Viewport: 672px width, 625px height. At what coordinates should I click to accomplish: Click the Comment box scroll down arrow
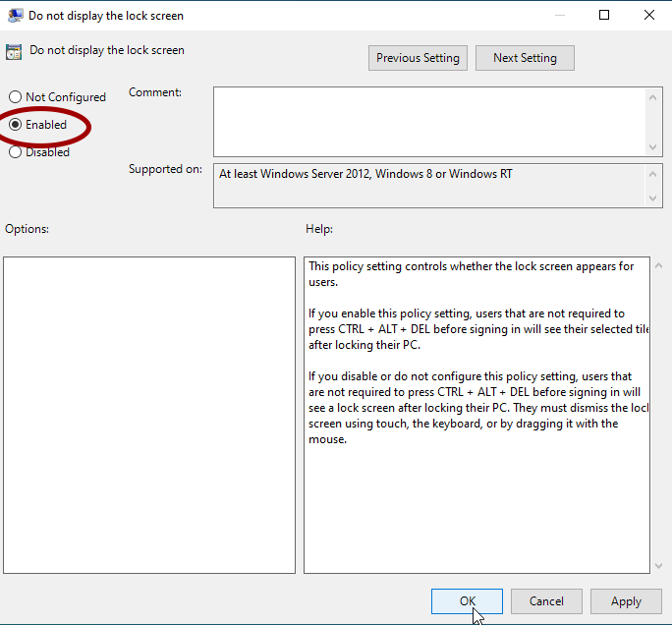[652, 147]
